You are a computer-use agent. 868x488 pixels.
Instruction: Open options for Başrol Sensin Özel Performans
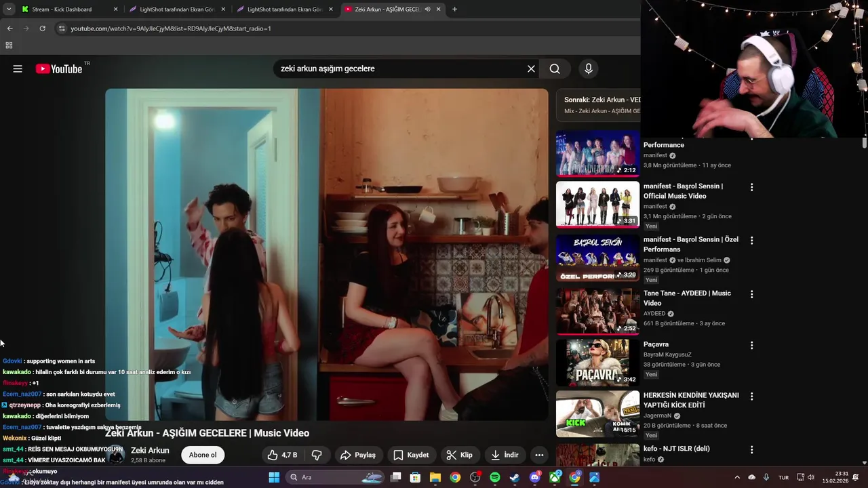751,241
